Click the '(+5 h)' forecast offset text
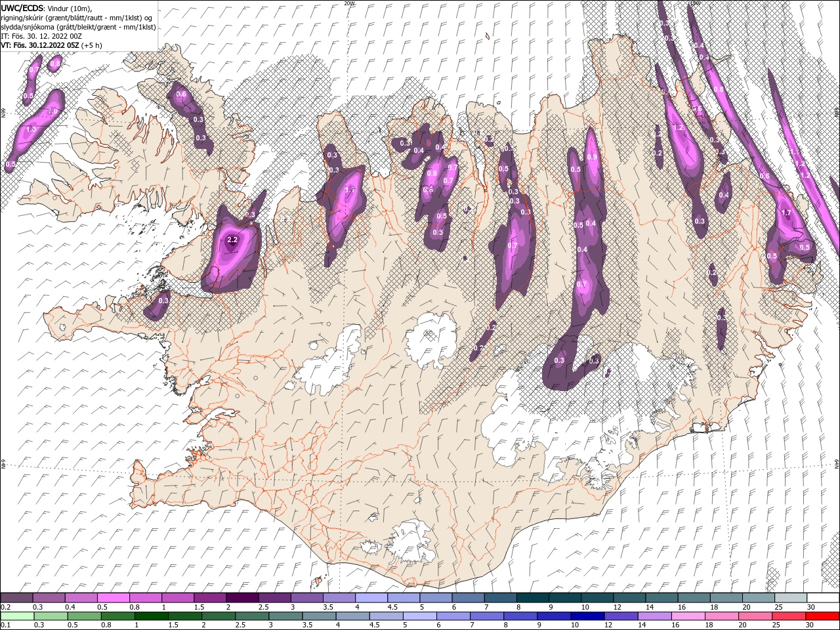The height and width of the screenshot is (630, 840). tap(92, 45)
